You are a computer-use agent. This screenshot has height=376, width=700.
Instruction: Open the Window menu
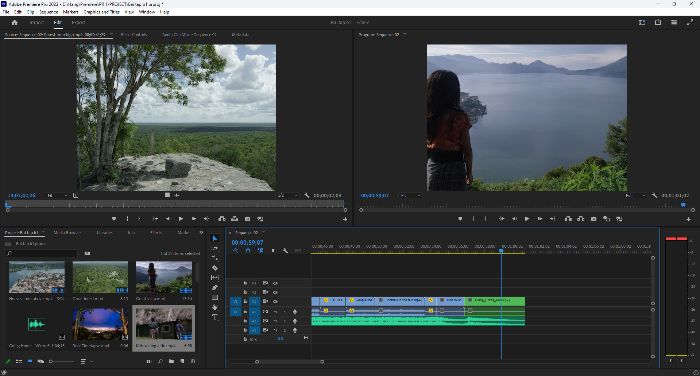tap(146, 12)
